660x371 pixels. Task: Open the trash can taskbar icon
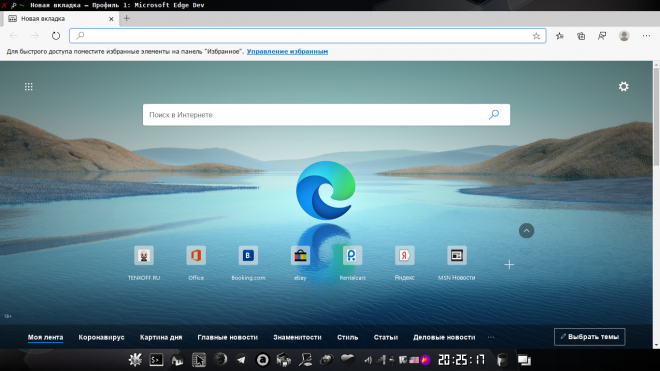tap(502, 360)
